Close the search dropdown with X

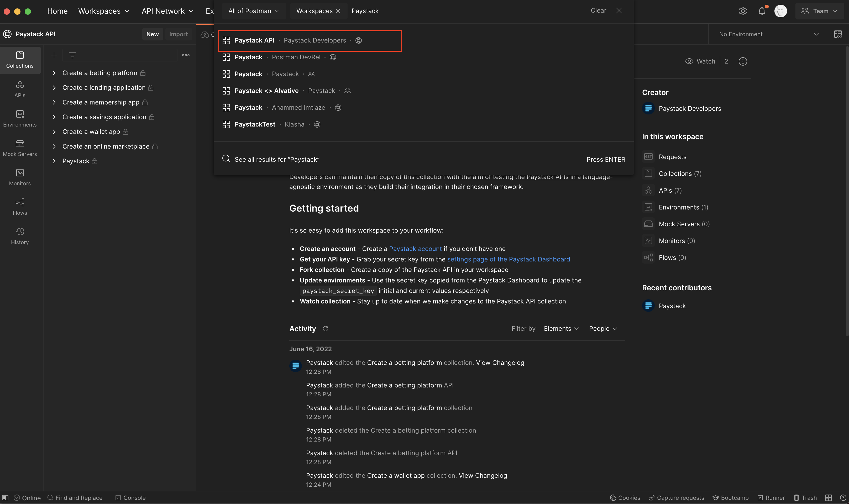[x=619, y=10]
